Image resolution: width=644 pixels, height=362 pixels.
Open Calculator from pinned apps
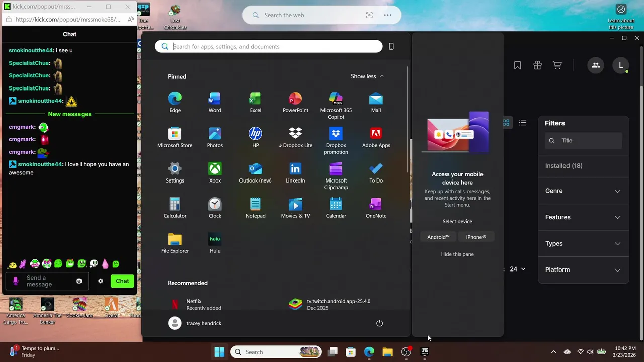175,208
